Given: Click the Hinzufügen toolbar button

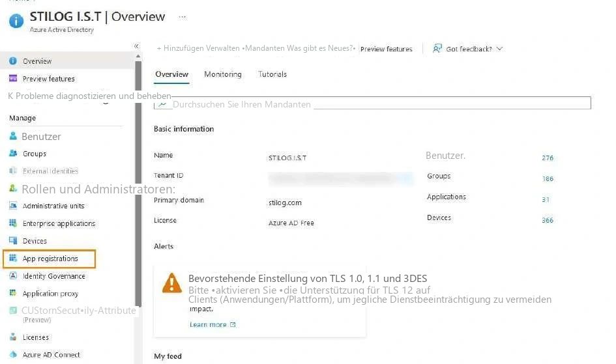Looking at the screenshot, I should tap(181, 48).
